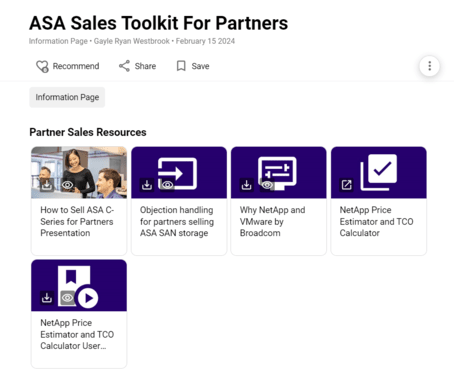The width and height of the screenshot is (454, 379).
Task: Open NetApp Price Estimator and TCO Calculator title
Action: click(376, 221)
